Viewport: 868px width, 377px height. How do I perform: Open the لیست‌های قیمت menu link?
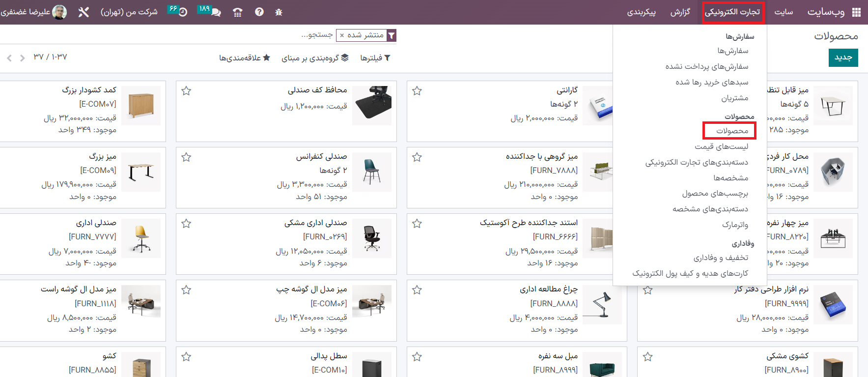721,146
